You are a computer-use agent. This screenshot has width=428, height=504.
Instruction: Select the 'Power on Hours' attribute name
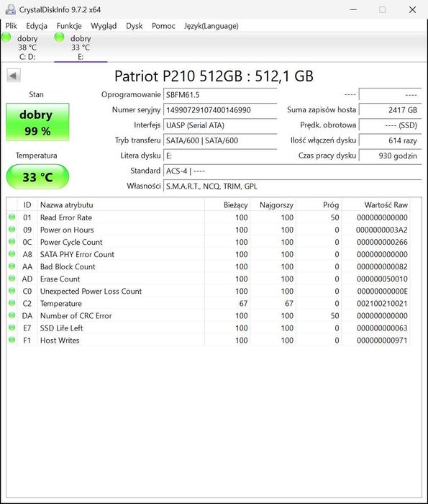67,230
